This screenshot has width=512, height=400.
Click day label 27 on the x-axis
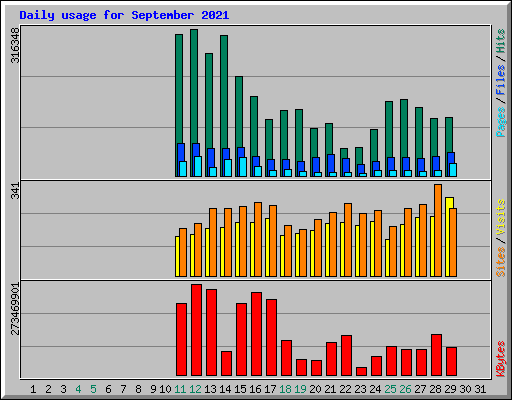click(421, 389)
